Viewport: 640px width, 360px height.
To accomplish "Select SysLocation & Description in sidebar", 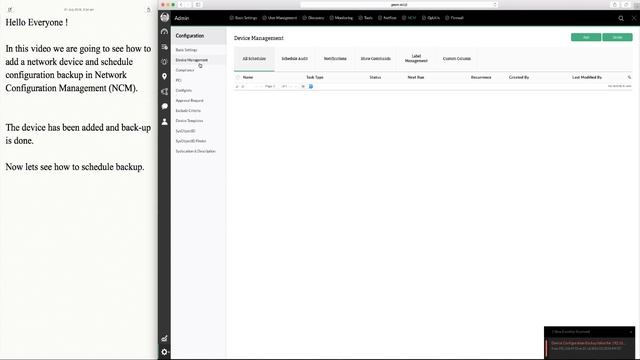I will pos(196,151).
